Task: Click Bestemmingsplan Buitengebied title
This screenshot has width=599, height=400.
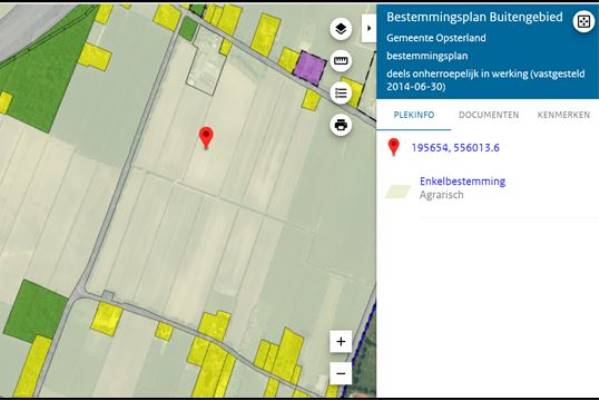Action: coord(474,17)
